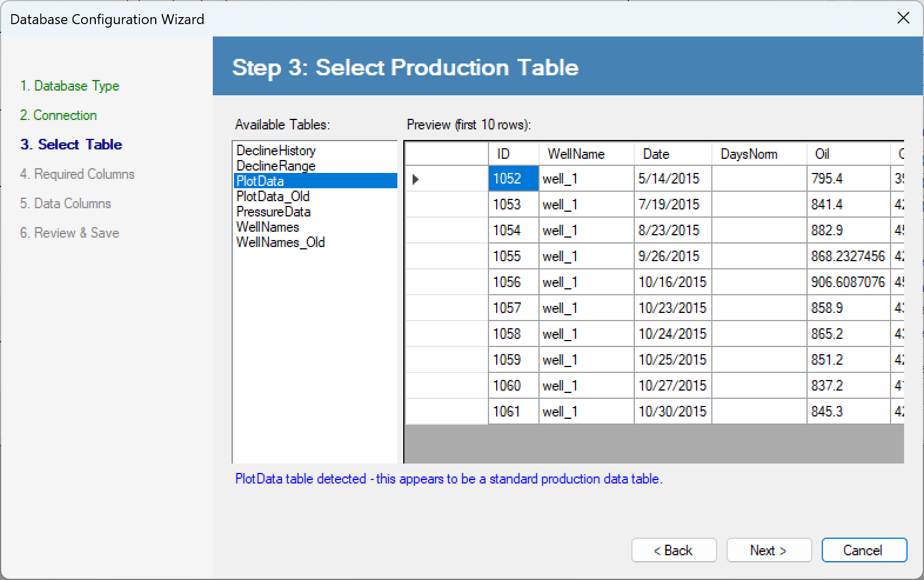The width and height of the screenshot is (924, 580).
Task: Click date cell 10/23/2015
Action: 673,308
